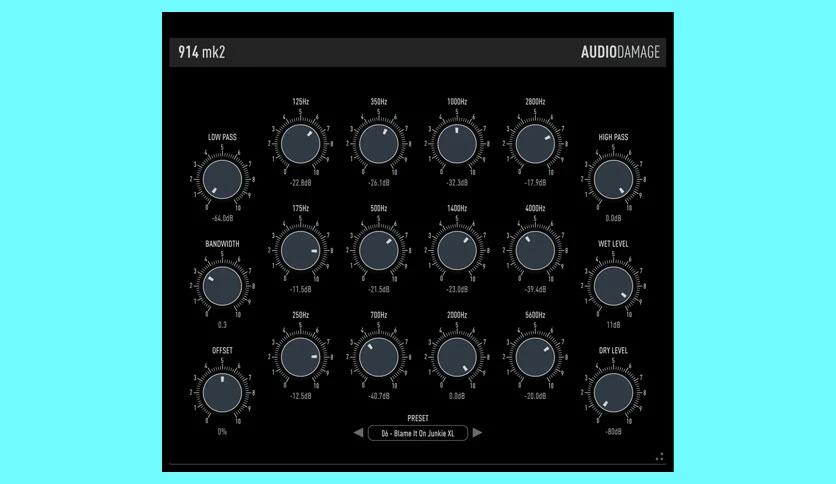Click the HIGH PASS label
The width and height of the screenshot is (836, 484).
[x=613, y=137]
